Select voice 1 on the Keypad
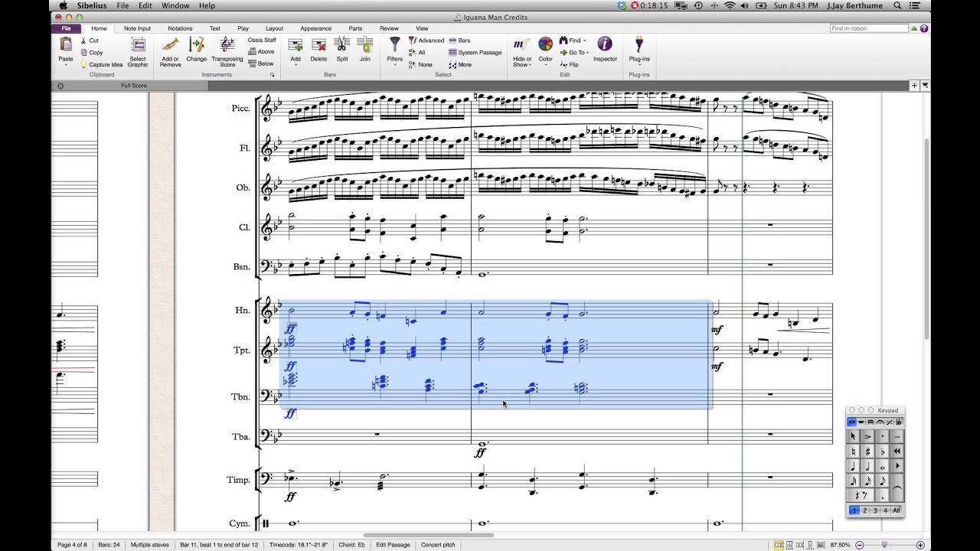980x551 pixels. pyautogui.click(x=854, y=510)
